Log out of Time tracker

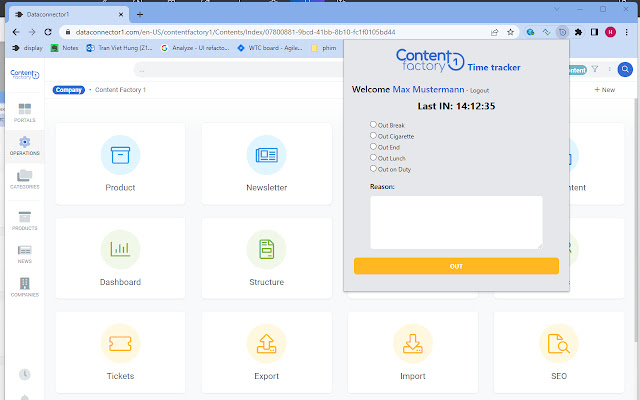(x=479, y=91)
